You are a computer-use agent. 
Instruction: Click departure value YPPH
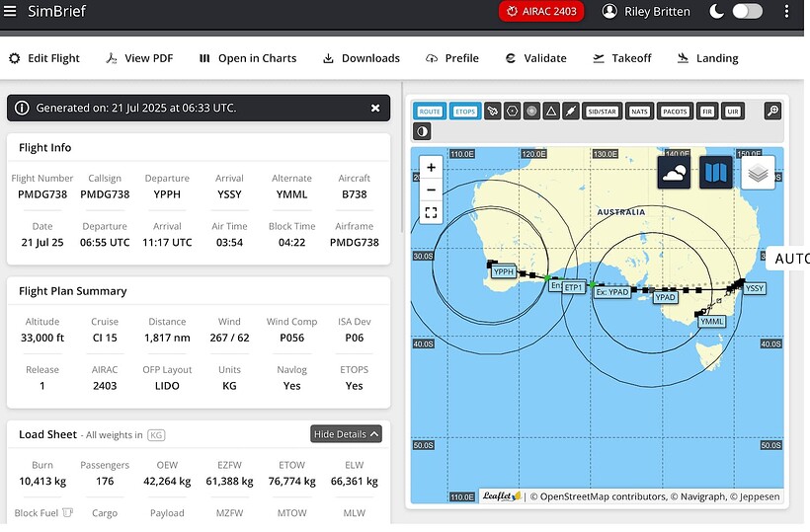pyautogui.click(x=167, y=194)
